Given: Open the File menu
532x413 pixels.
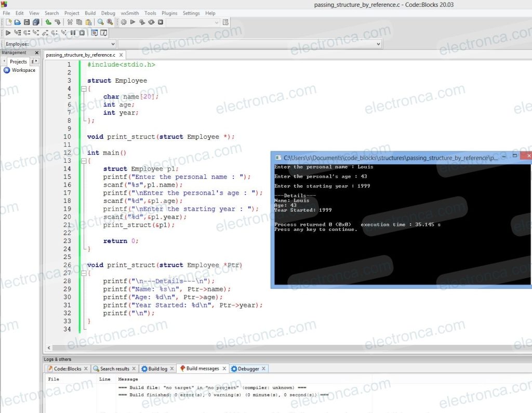Looking at the screenshot, I should (x=6, y=13).
